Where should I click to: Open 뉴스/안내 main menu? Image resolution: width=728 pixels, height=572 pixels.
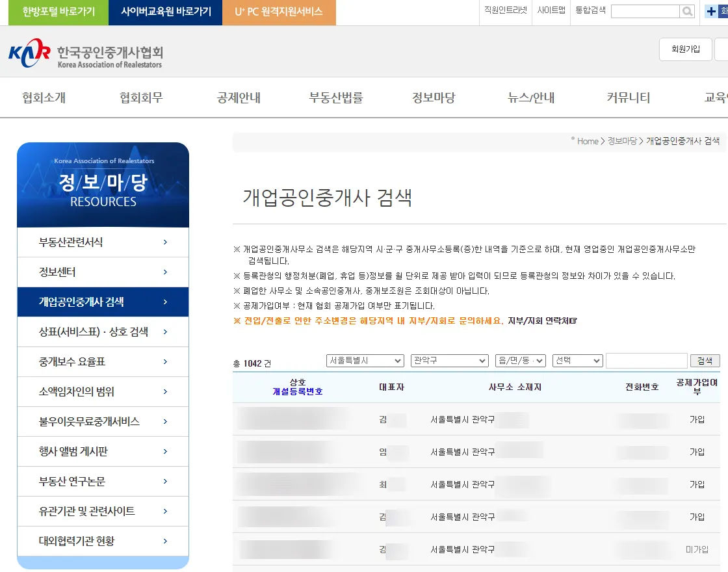531,97
